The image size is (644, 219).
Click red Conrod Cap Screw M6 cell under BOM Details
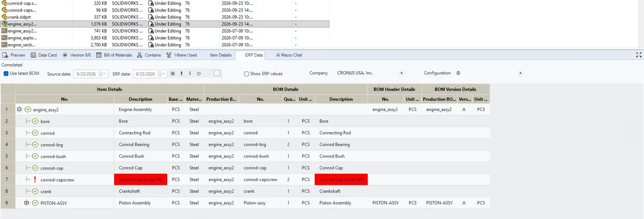[341, 179]
